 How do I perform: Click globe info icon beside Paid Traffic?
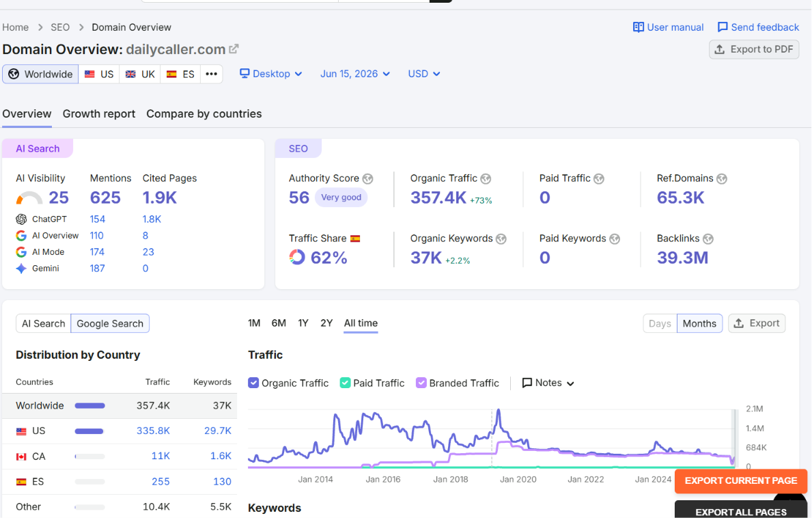[x=599, y=179]
